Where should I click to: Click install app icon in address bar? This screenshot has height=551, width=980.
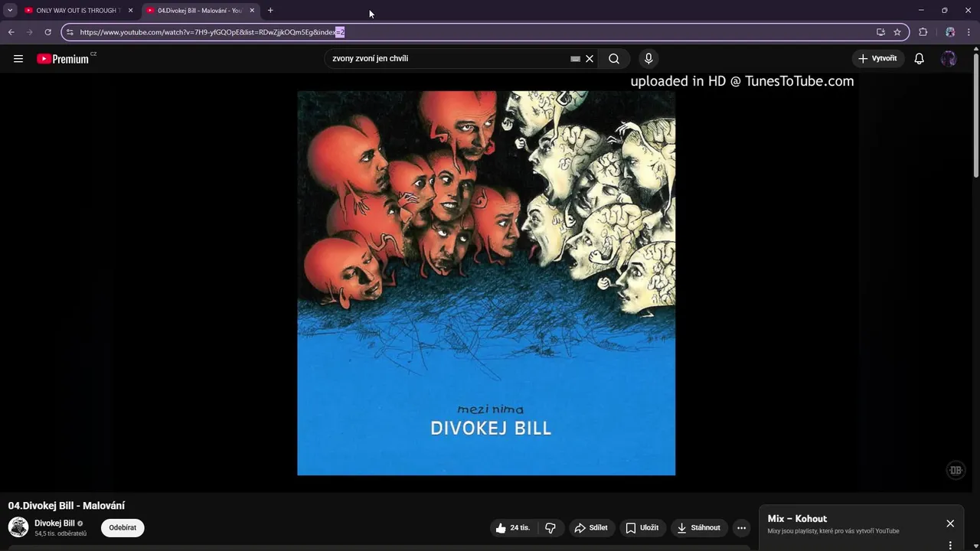tap(880, 32)
